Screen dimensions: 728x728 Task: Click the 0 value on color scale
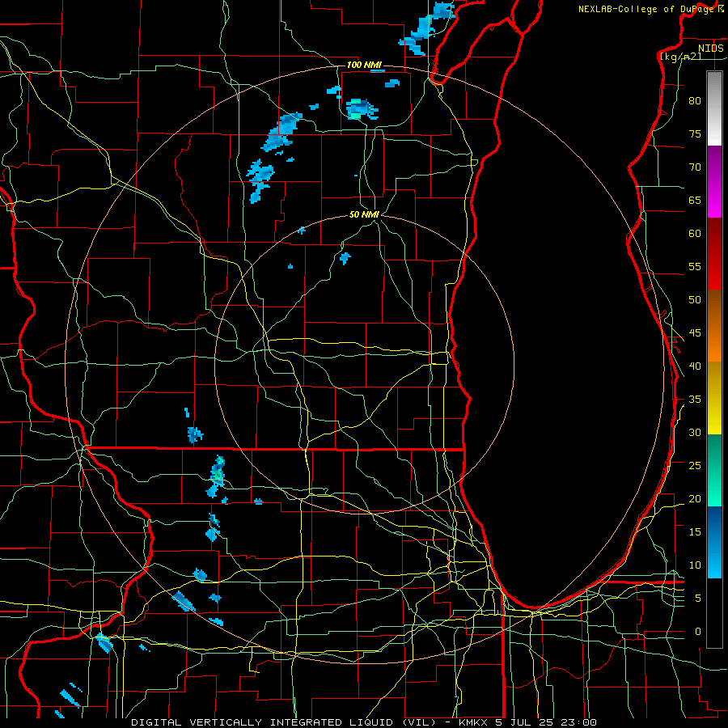point(698,632)
